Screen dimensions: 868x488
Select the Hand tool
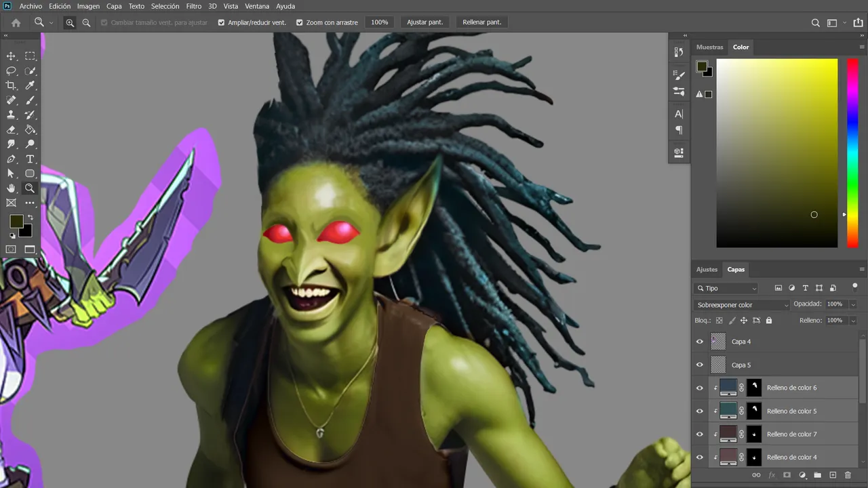11,188
